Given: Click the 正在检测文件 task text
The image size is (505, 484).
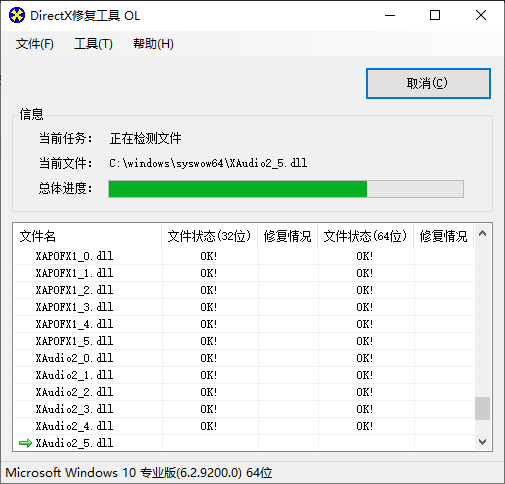Looking at the screenshot, I should tap(145, 138).
